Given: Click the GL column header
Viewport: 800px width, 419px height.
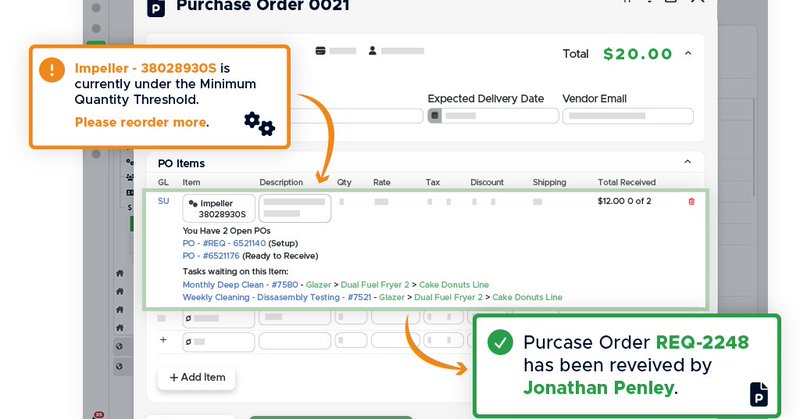Looking at the screenshot, I should click(x=163, y=182).
